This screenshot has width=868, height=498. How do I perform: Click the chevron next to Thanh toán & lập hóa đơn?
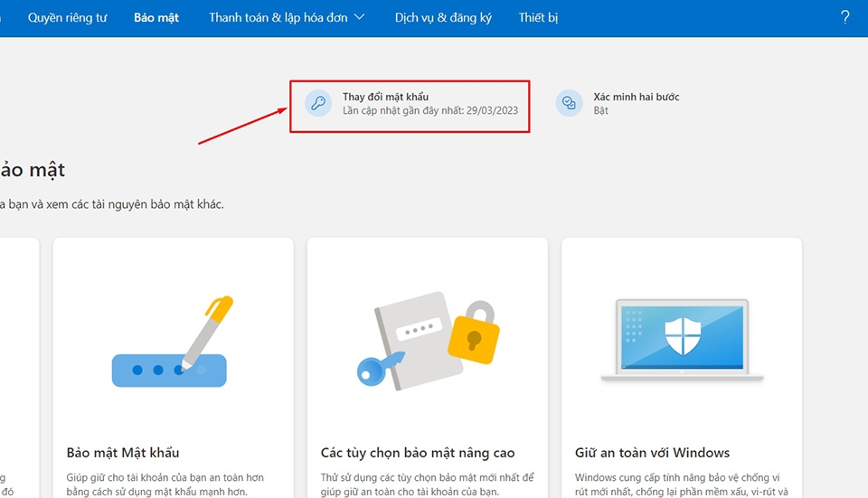(x=359, y=17)
